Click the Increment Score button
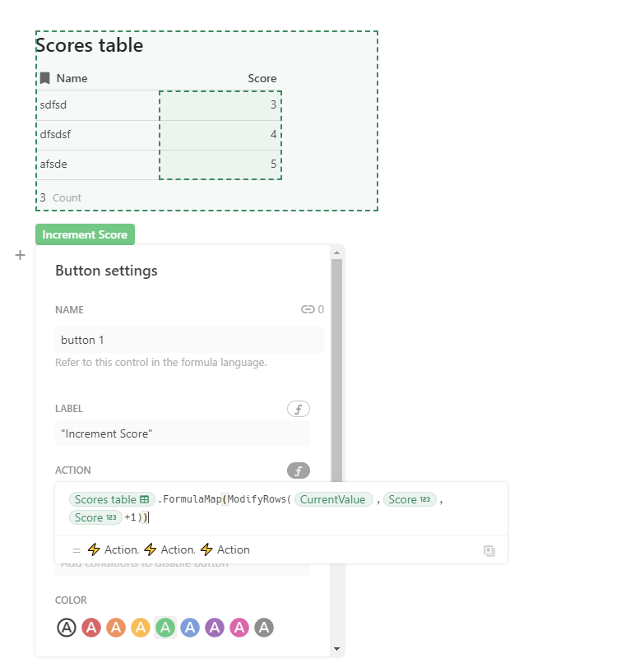The image size is (621, 672). (85, 234)
